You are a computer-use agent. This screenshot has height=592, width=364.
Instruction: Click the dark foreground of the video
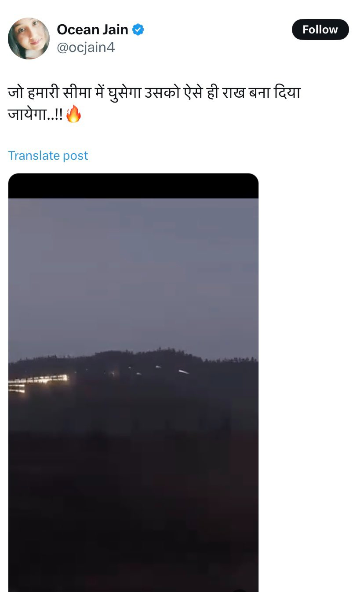133,506
